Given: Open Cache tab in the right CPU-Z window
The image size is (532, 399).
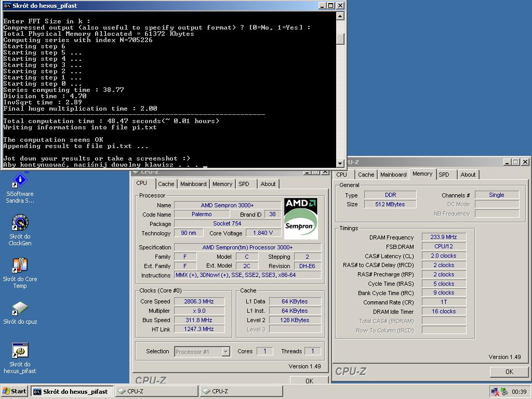Looking at the screenshot, I should (366, 175).
